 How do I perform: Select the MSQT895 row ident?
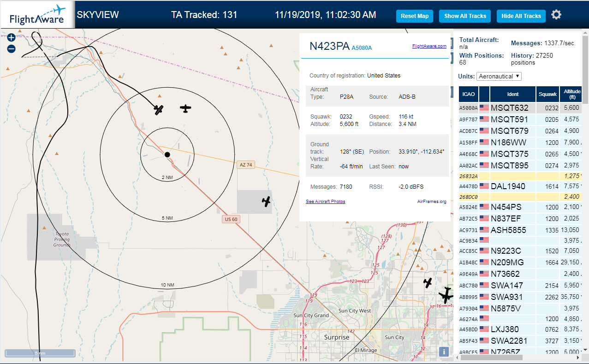click(x=510, y=166)
